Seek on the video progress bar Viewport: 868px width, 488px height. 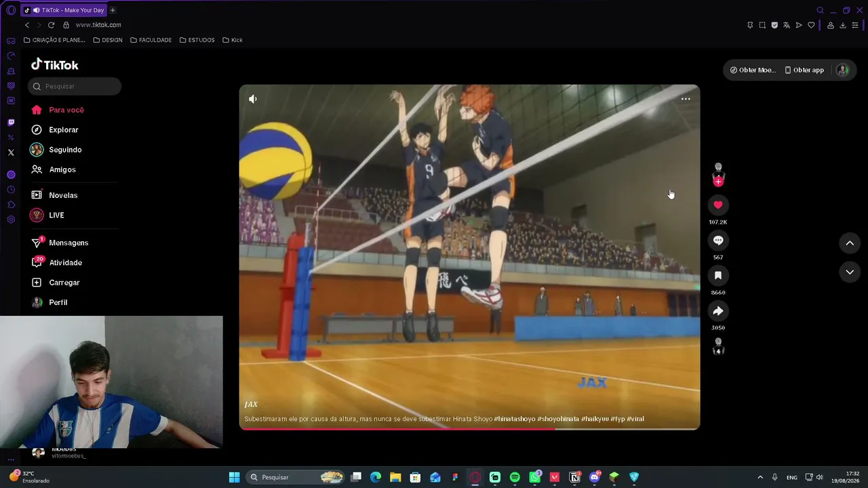[x=469, y=428]
